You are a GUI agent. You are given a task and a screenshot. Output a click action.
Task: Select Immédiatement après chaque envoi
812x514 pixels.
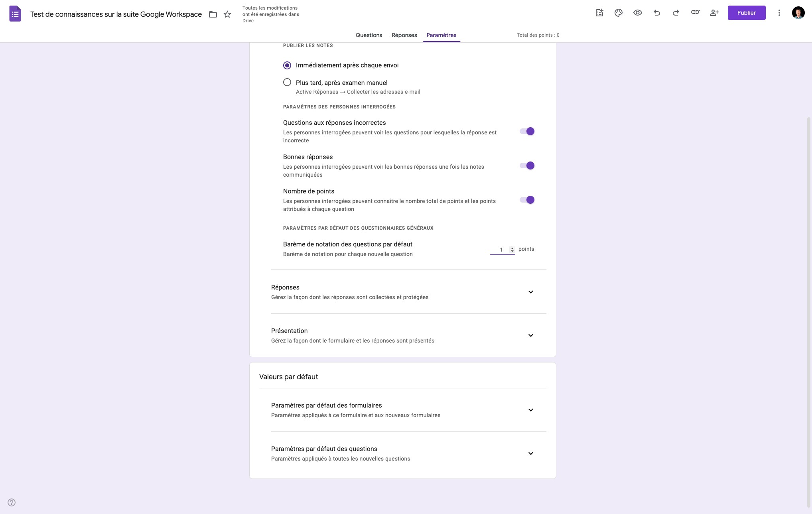tap(287, 65)
